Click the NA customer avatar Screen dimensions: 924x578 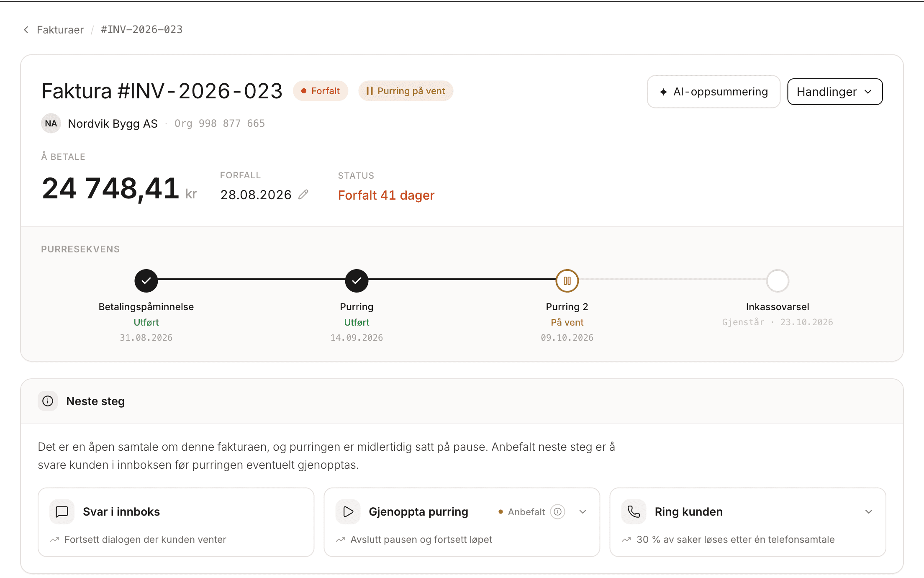pos(51,123)
